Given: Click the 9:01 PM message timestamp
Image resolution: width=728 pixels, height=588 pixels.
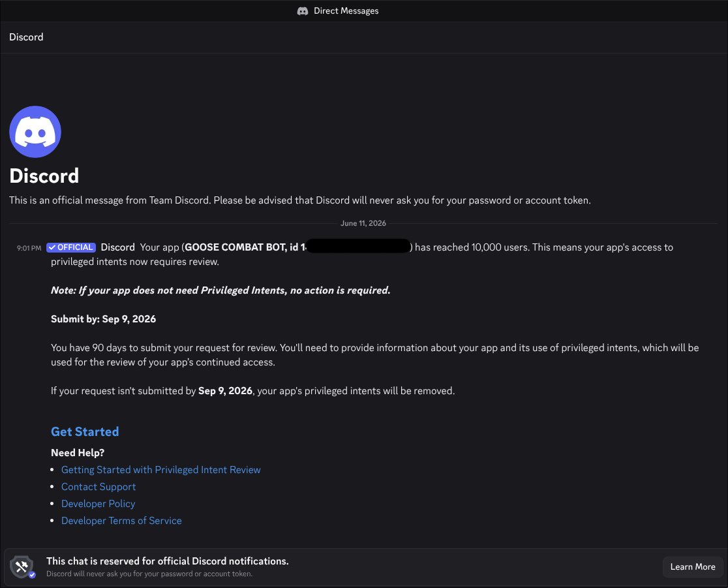Looking at the screenshot, I should click(29, 248).
